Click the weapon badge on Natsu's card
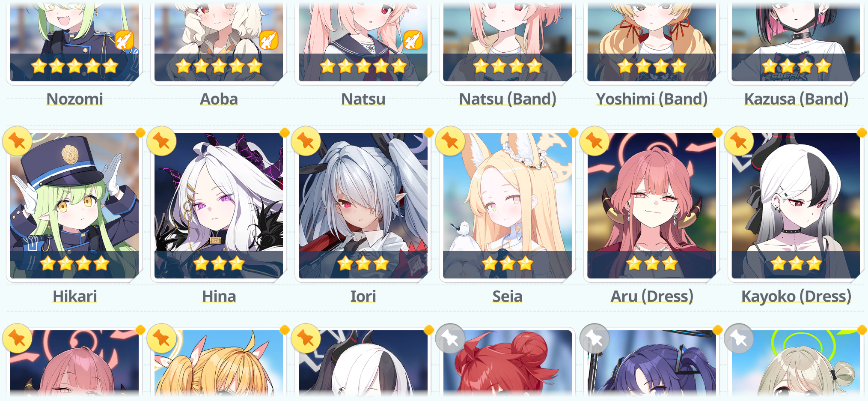Image resolution: width=868 pixels, height=401 pixels. pos(413,41)
